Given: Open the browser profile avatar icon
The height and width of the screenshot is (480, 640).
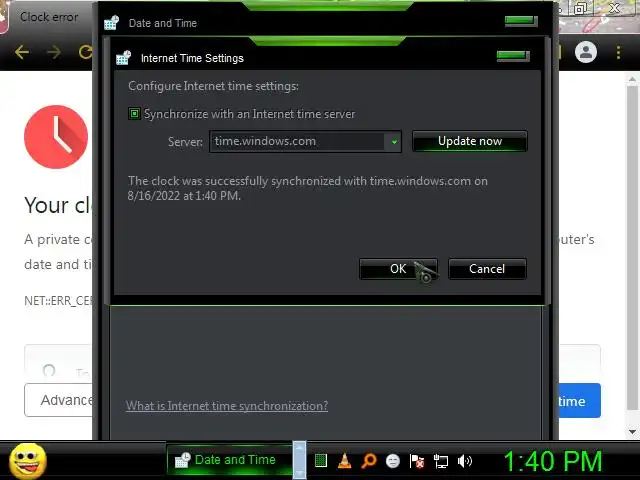Looking at the screenshot, I should click(x=586, y=52).
